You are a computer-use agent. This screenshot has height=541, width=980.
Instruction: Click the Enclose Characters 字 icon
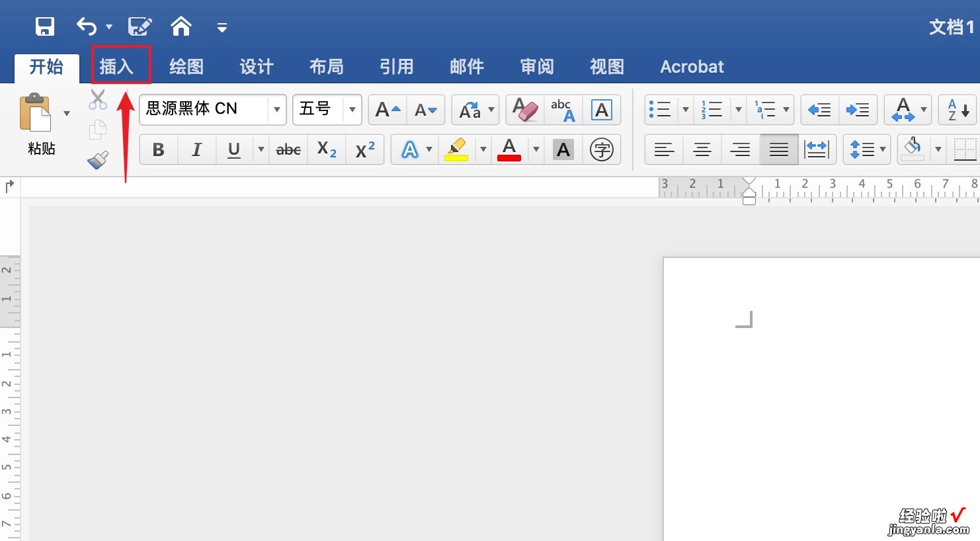click(x=602, y=150)
